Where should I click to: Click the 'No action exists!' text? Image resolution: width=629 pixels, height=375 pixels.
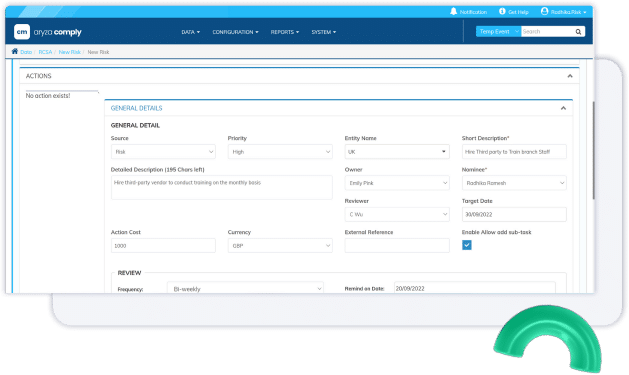pos(48,96)
